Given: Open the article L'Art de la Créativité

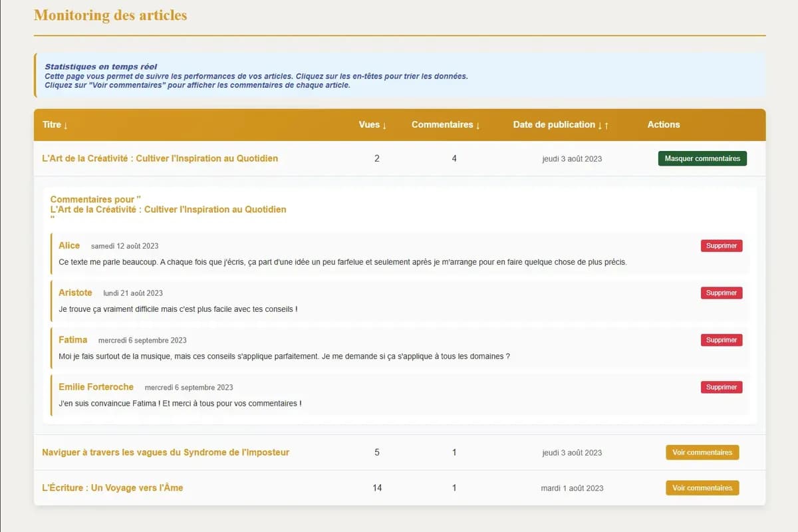Looking at the screenshot, I should pyautogui.click(x=160, y=158).
